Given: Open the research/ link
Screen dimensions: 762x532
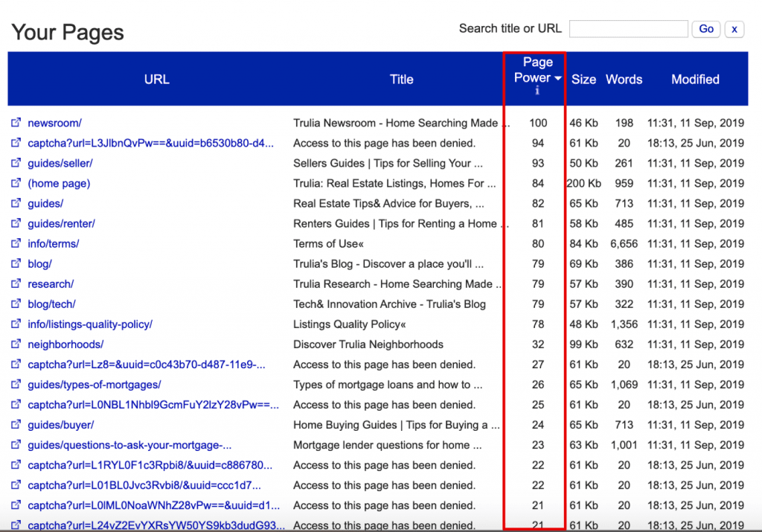Looking at the screenshot, I should click(x=51, y=283).
